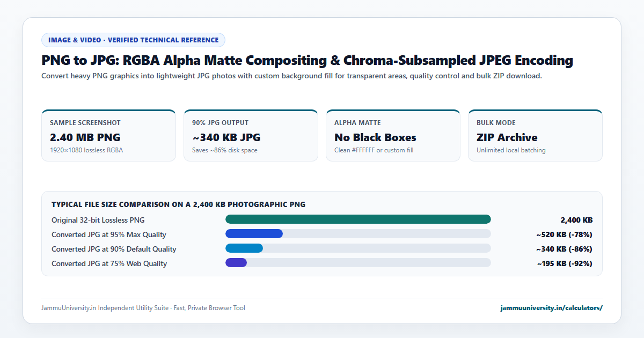Click the green Original PNG bar
The width and height of the screenshot is (644, 338).
click(x=358, y=219)
